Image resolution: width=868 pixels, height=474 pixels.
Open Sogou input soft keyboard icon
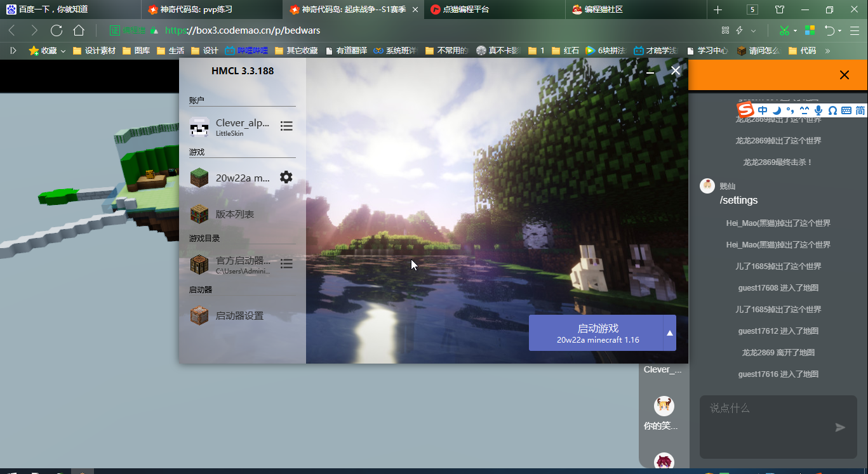[x=846, y=110]
